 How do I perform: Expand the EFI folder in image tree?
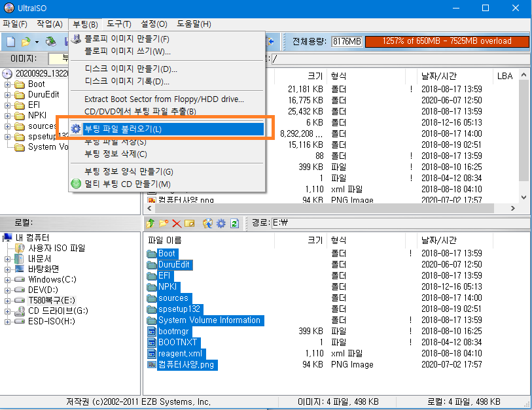pyautogui.click(x=7, y=105)
